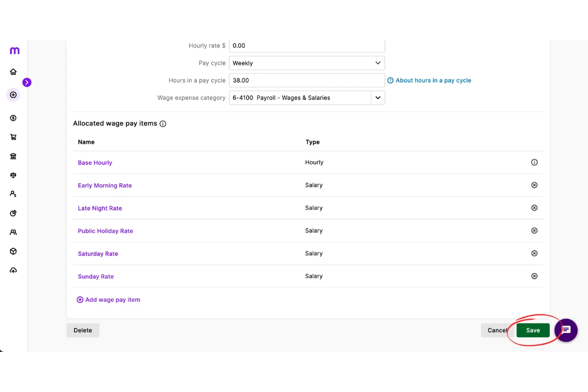This screenshot has width=588, height=392.
Task: Click the Hours in a pay cycle field
Action: pyautogui.click(x=307, y=80)
